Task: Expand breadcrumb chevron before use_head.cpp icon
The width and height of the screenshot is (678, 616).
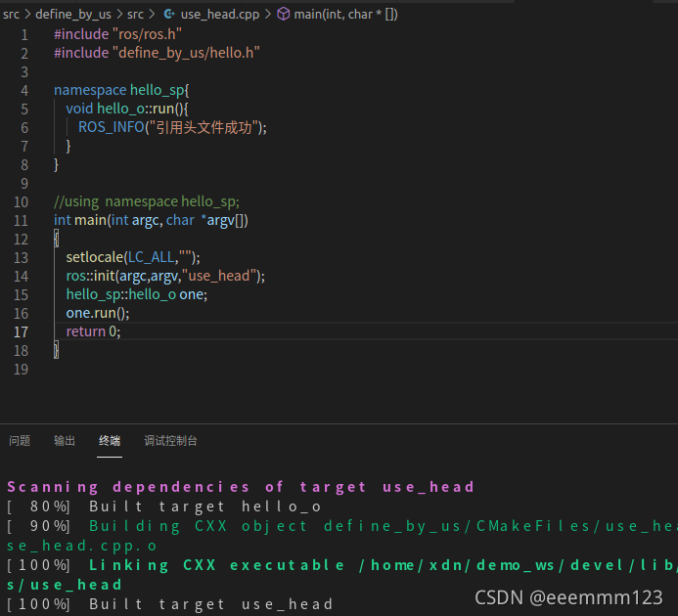Action: point(152,15)
